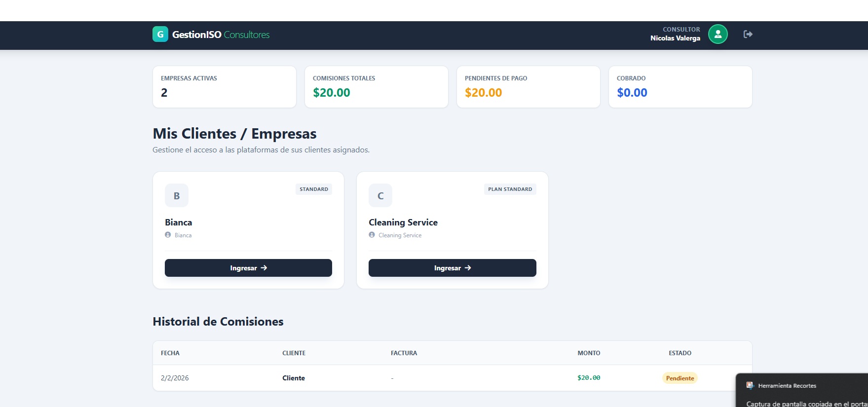The image size is (868, 407).
Task: Select the Empresas Activas stat card
Action: pyautogui.click(x=225, y=87)
